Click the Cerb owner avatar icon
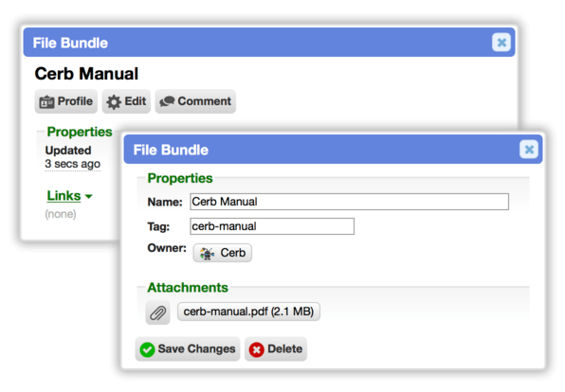The height and width of the screenshot is (392, 565). pyautogui.click(x=207, y=253)
